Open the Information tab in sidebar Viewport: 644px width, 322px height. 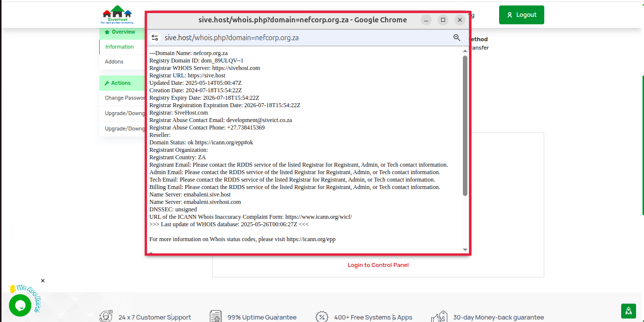(x=120, y=47)
